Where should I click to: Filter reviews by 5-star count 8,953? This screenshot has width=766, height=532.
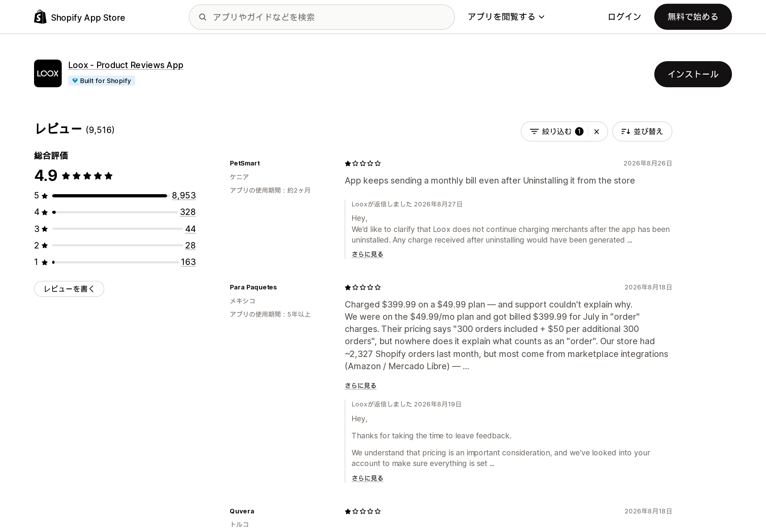(x=184, y=195)
